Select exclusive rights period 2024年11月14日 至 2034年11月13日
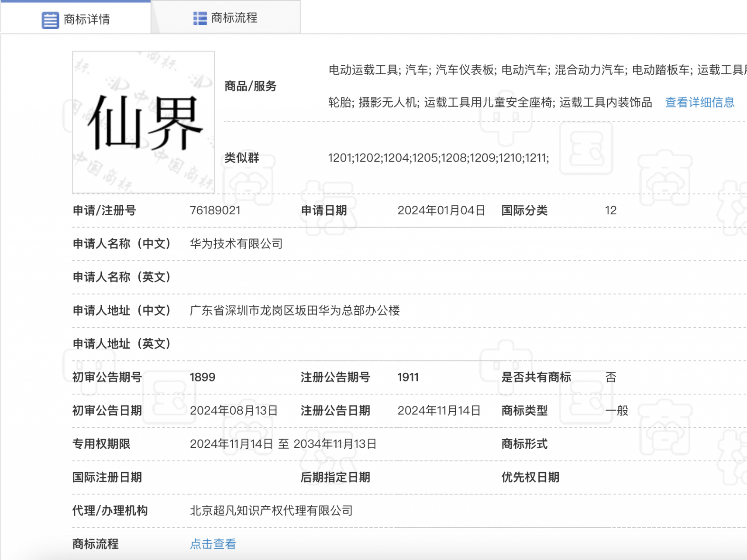This screenshot has width=747, height=560. point(283,444)
